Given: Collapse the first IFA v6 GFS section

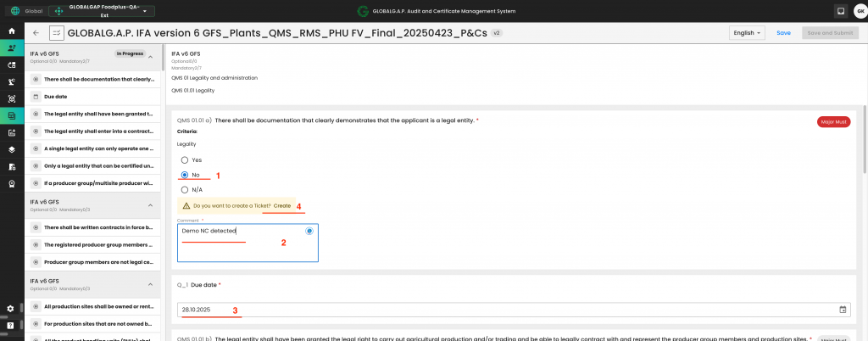Looking at the screenshot, I should (x=150, y=57).
